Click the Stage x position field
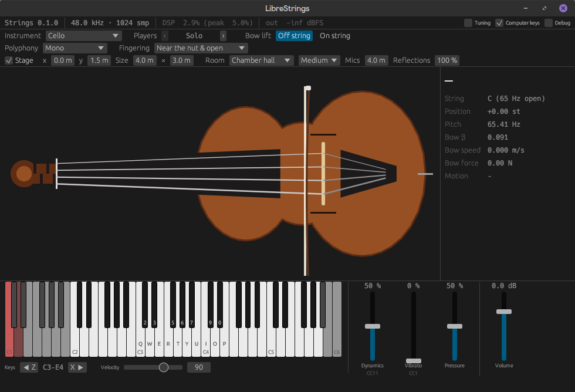The width and height of the screenshot is (575, 392). [x=63, y=60]
